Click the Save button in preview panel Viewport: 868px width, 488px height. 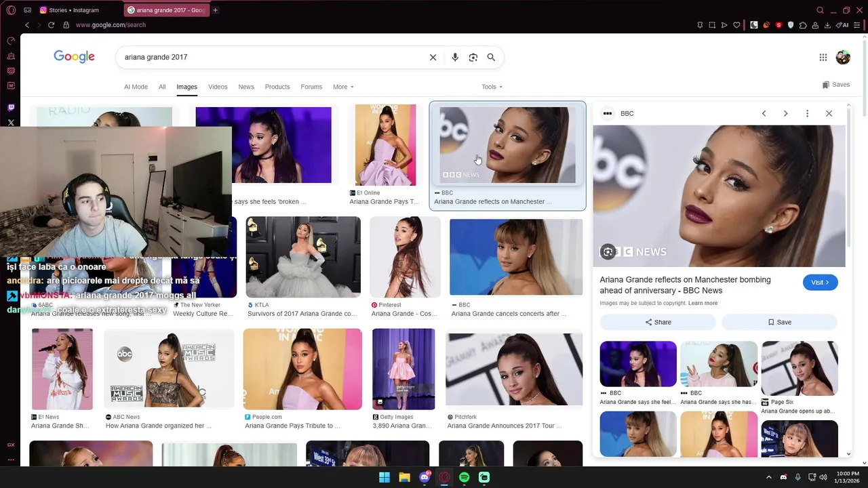[x=779, y=322]
